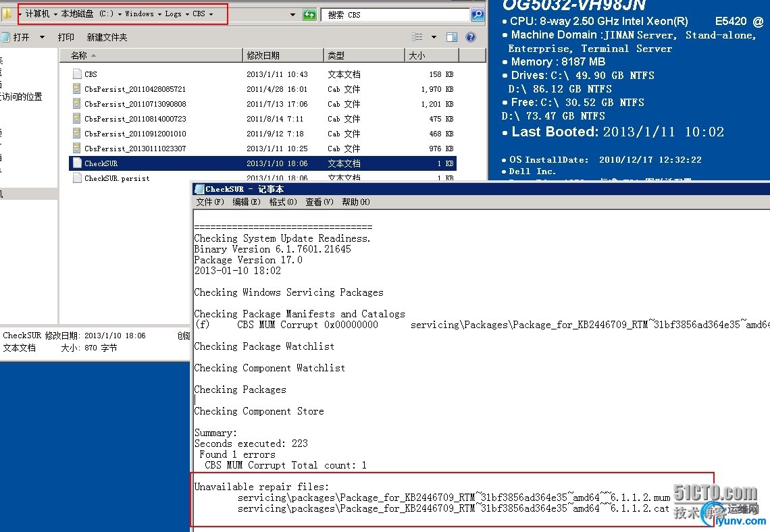
Task: Expand the 本地磁盘 (C:) breadcrumb arrow
Action: pos(120,14)
